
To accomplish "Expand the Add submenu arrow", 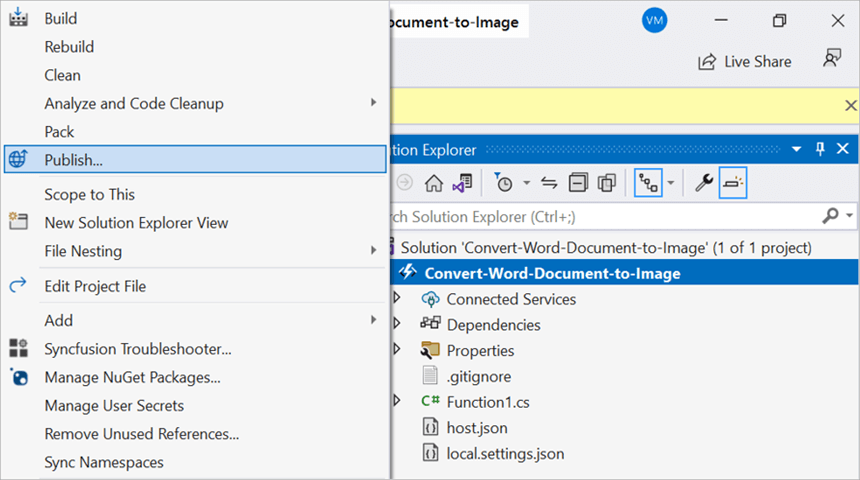I will 374,320.
